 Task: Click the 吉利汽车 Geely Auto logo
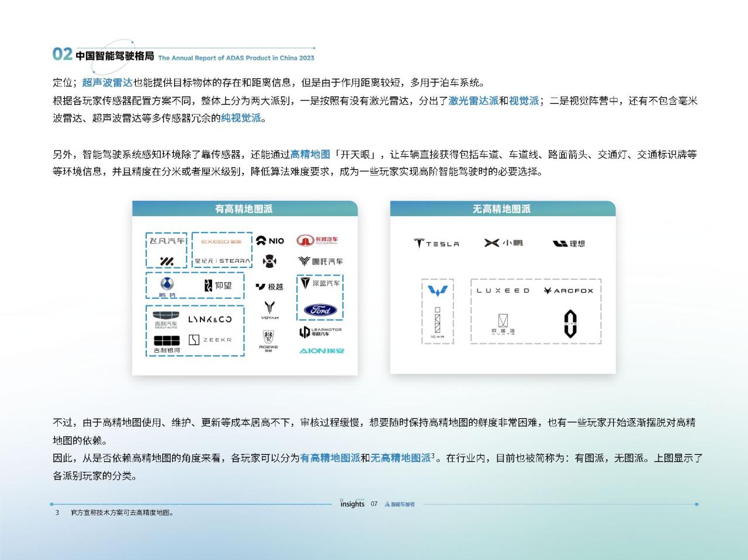pyautogui.click(x=166, y=320)
